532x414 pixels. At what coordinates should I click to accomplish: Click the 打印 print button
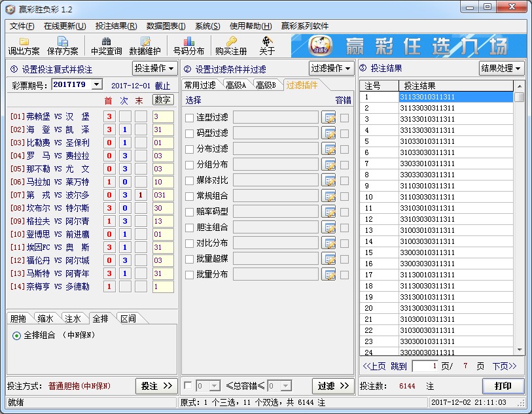pos(503,386)
